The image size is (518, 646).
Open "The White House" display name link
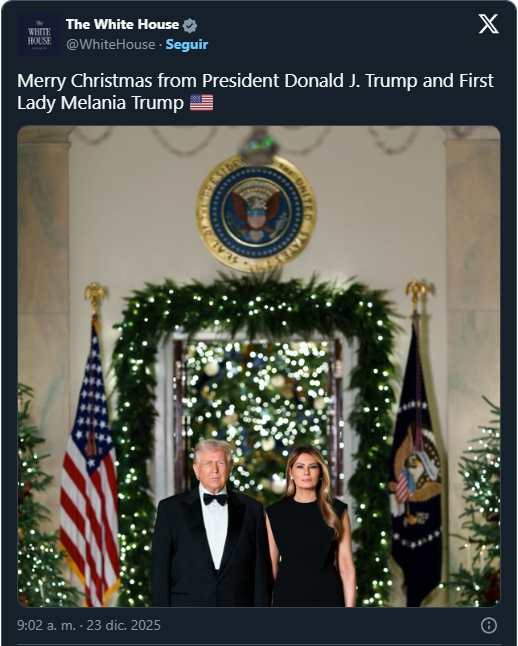[x=122, y=25]
